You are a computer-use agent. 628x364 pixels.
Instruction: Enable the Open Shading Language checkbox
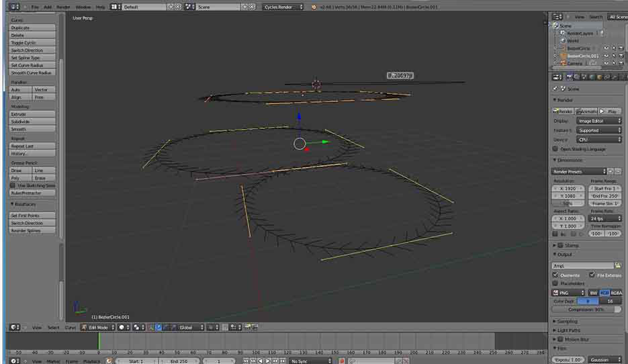[x=555, y=149]
